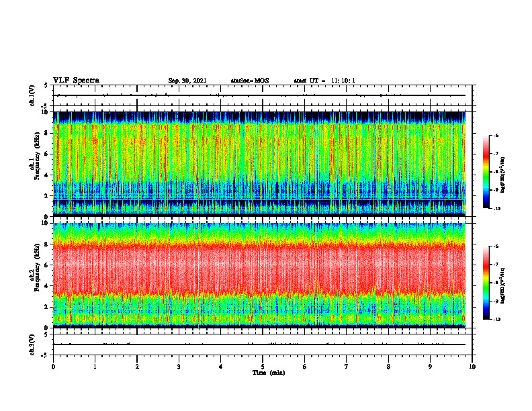Image resolution: width=532 pixels, height=411 pixels.
Task: Click the ch.2 spectrogram color scale bar
Action: point(486,283)
